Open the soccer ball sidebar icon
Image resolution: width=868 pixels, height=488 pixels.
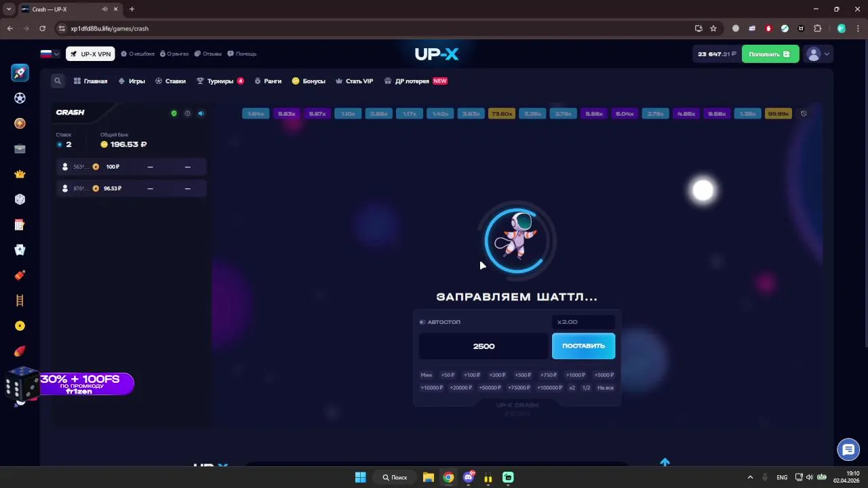tap(20, 98)
